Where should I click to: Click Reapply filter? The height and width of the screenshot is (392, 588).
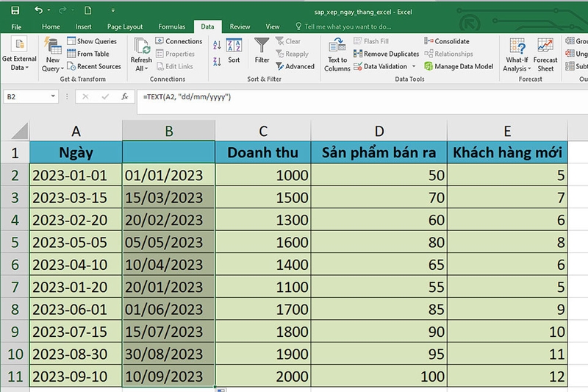(x=292, y=54)
